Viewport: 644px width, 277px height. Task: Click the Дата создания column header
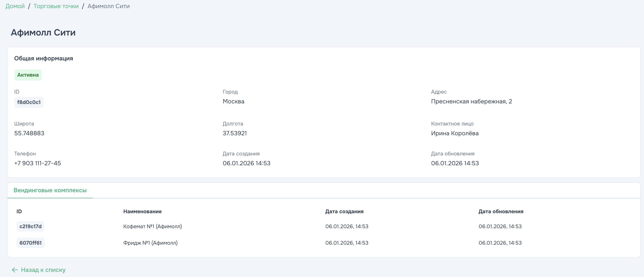(x=344, y=211)
